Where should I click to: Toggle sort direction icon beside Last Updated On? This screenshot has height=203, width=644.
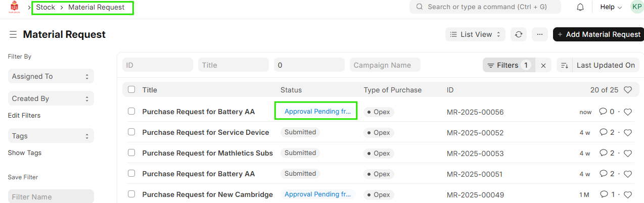click(x=565, y=65)
